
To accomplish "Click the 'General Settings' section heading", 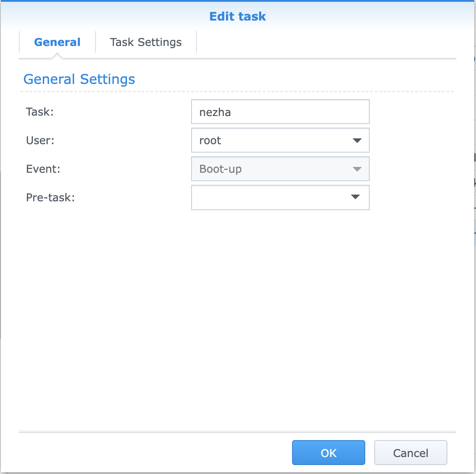I will (79, 79).
